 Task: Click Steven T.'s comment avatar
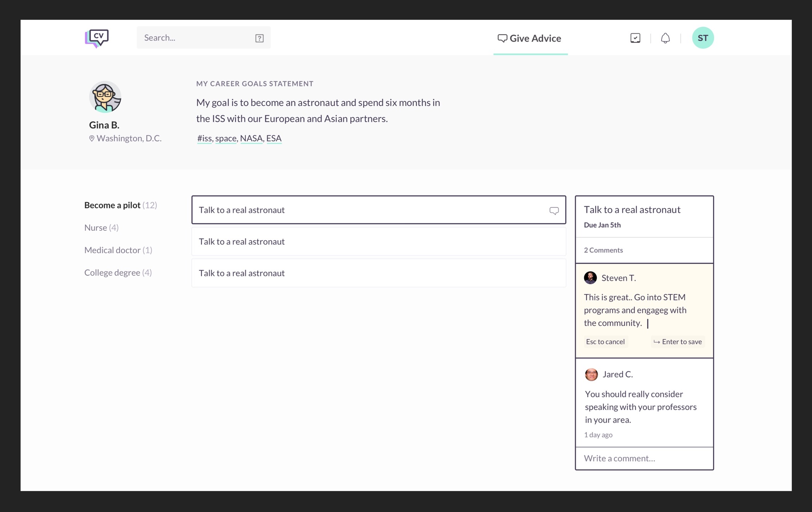[x=590, y=277]
